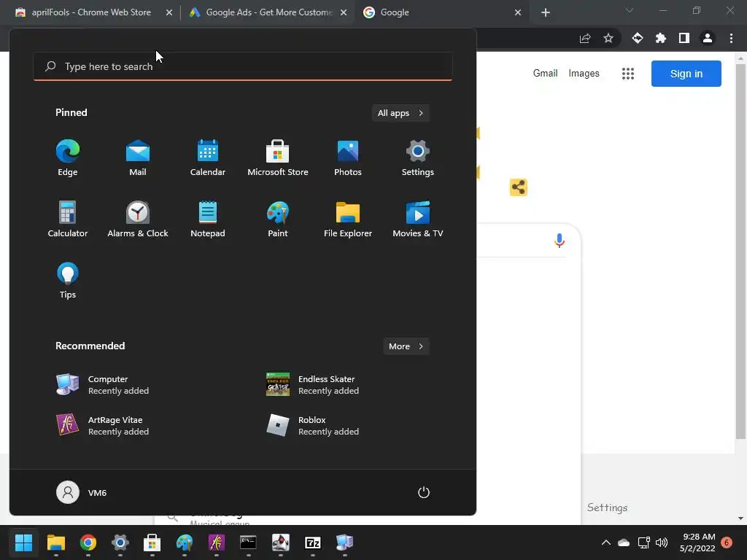Show hidden system tray icons
Viewport: 747px width, 560px height.
click(606, 542)
